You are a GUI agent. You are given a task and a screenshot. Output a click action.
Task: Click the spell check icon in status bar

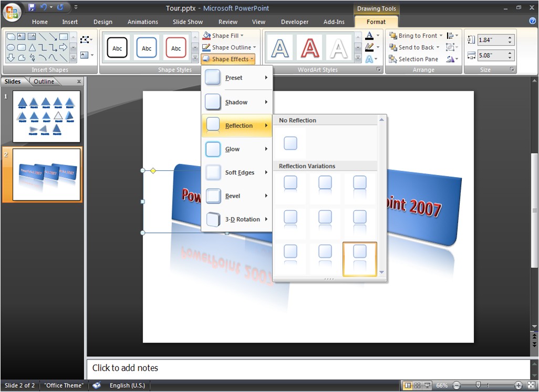click(97, 385)
